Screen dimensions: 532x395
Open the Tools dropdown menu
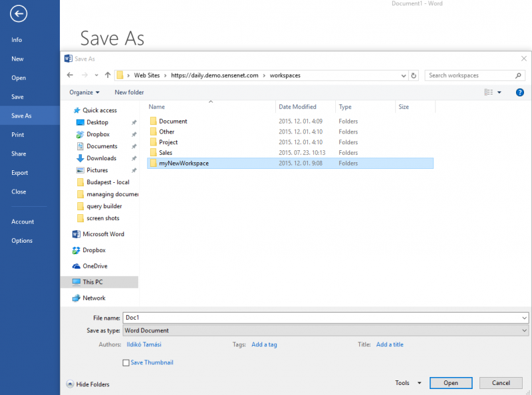point(408,383)
